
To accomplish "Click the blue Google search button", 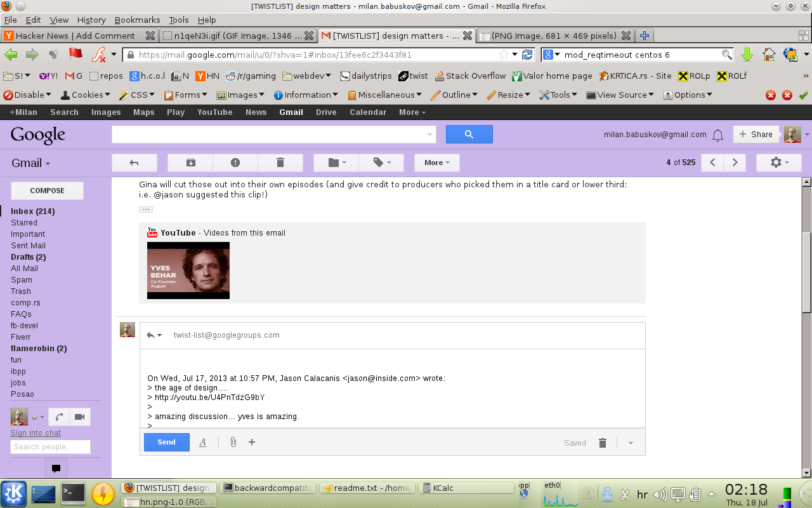I will (469, 134).
